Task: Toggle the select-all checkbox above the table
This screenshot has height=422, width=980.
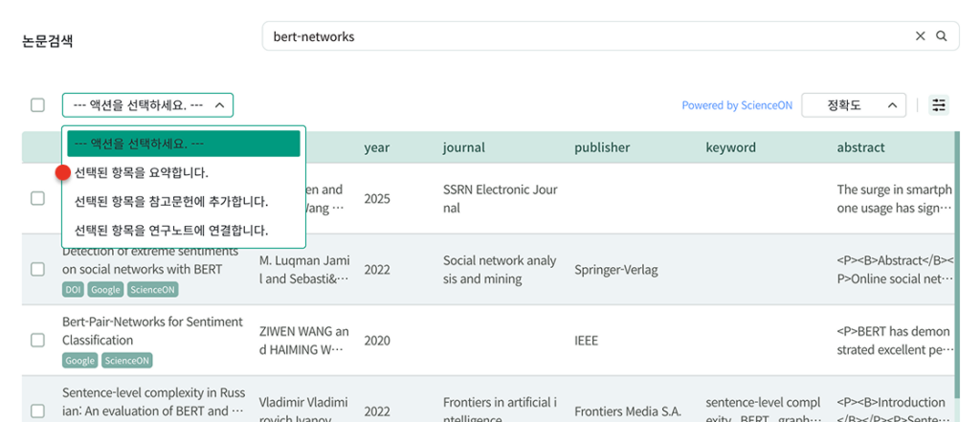Action: tap(37, 105)
